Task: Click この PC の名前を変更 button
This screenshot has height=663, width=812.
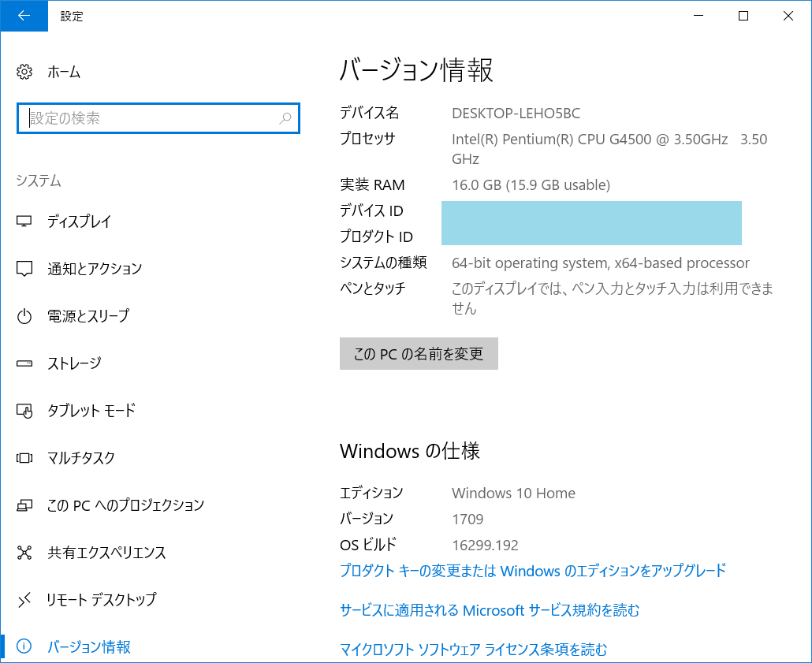Action: [419, 354]
